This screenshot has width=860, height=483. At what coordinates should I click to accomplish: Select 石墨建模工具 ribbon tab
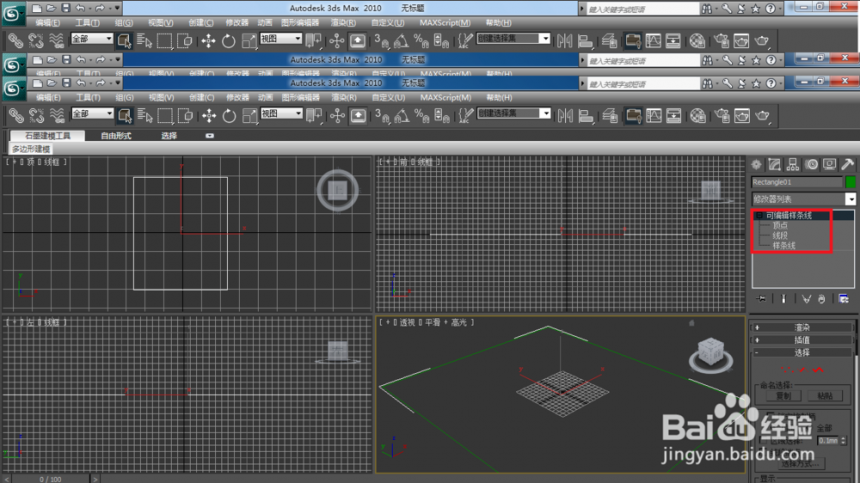click(x=48, y=135)
